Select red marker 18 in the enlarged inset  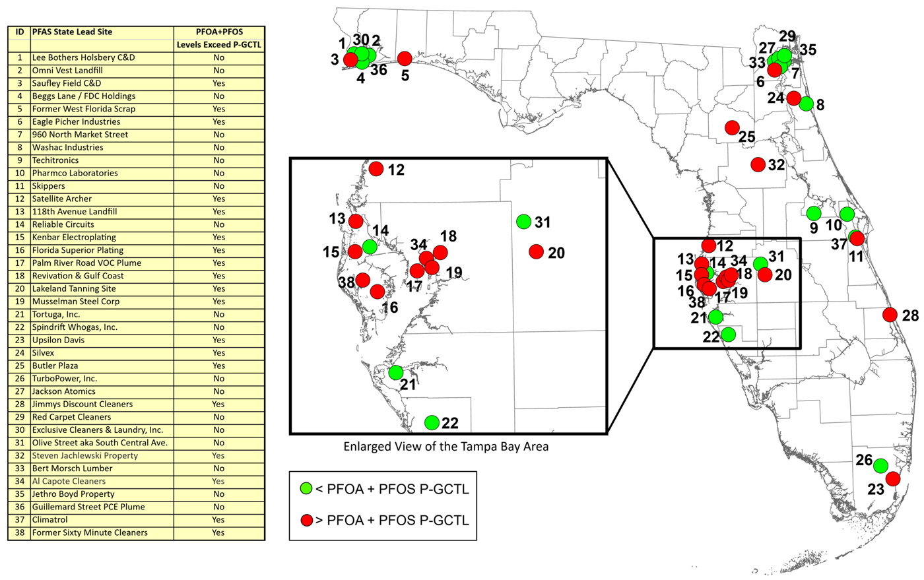point(440,253)
